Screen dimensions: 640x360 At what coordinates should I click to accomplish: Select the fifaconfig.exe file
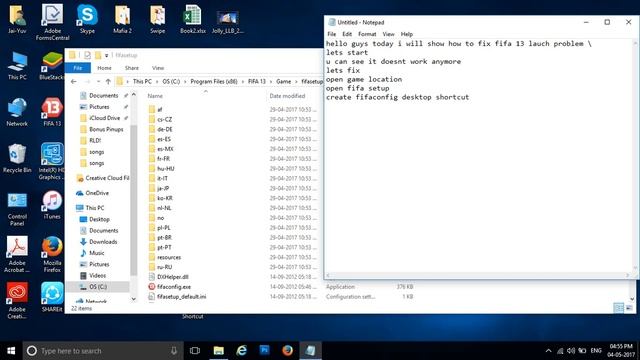[173, 287]
